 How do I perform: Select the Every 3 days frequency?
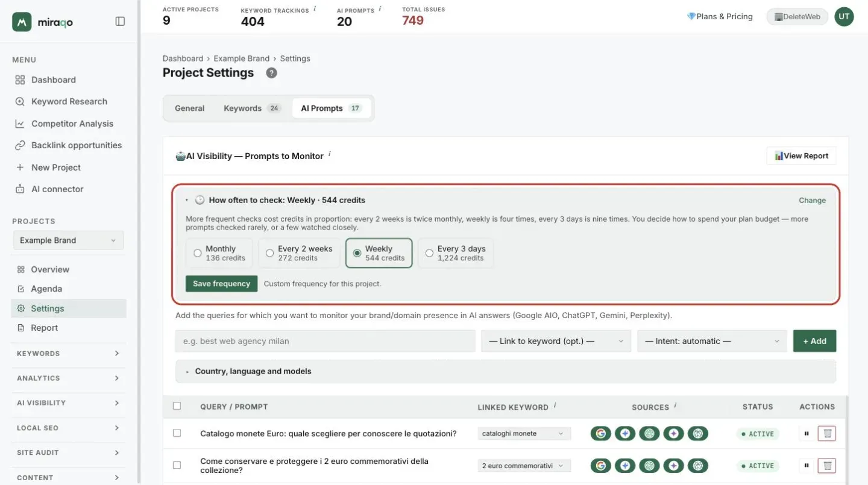click(x=456, y=253)
